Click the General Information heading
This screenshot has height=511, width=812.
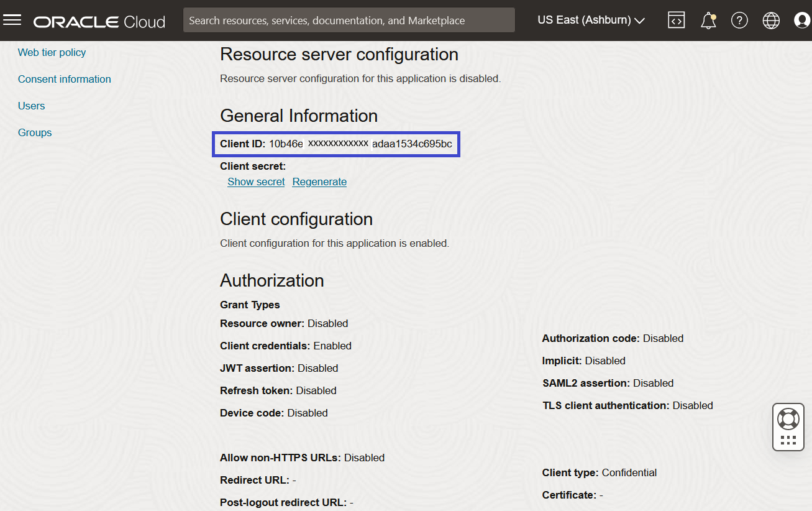[298, 116]
